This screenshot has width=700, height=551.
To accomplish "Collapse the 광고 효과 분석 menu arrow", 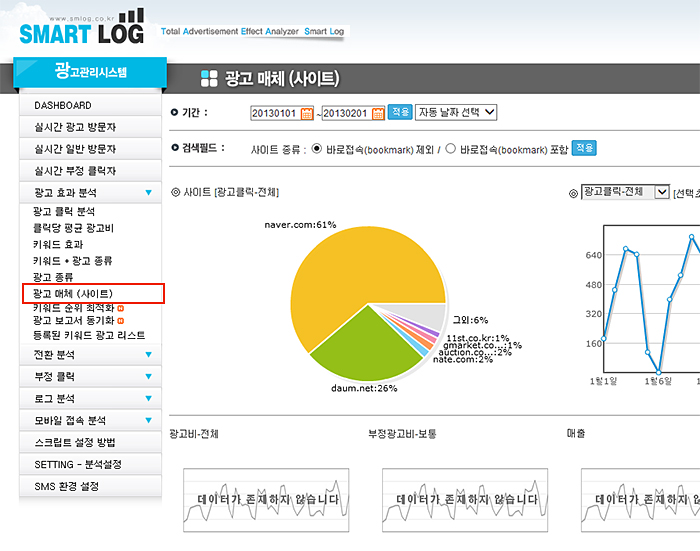I will tap(149, 193).
